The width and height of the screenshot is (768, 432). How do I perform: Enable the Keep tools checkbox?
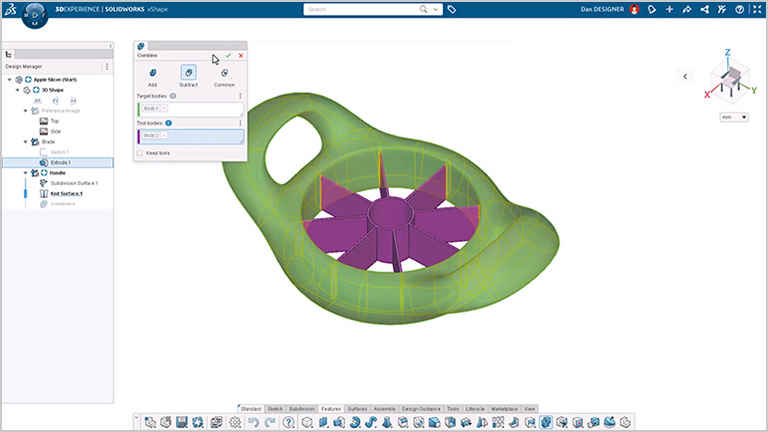click(x=140, y=153)
